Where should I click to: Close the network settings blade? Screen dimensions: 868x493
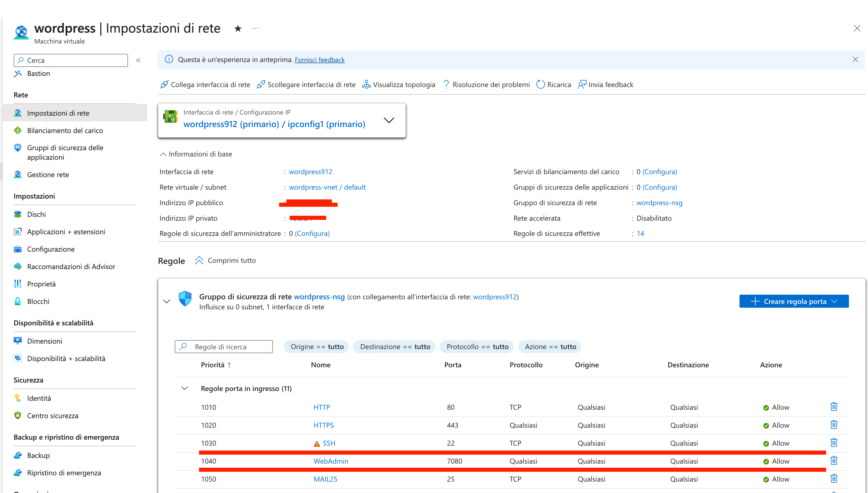pos(857,29)
